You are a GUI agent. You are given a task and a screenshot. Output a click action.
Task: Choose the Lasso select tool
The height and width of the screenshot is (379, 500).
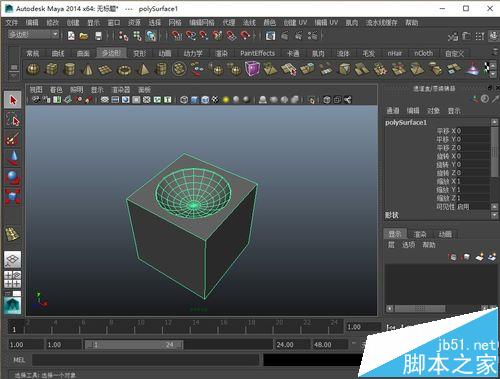pyautogui.click(x=13, y=119)
